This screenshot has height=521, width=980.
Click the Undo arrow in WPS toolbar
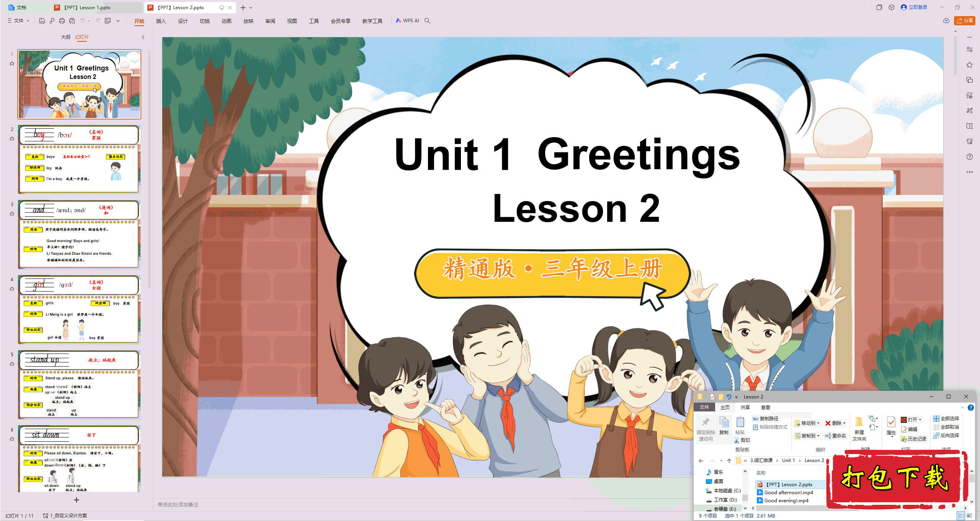pos(82,21)
